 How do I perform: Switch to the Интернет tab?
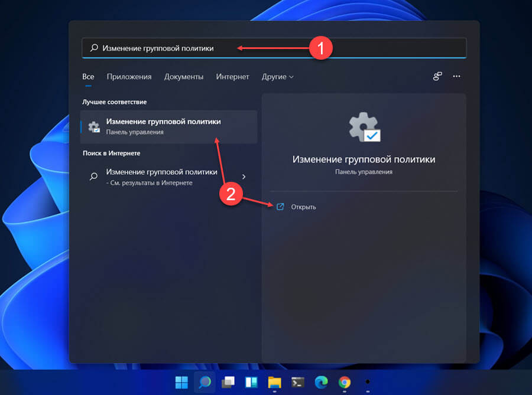(232, 77)
